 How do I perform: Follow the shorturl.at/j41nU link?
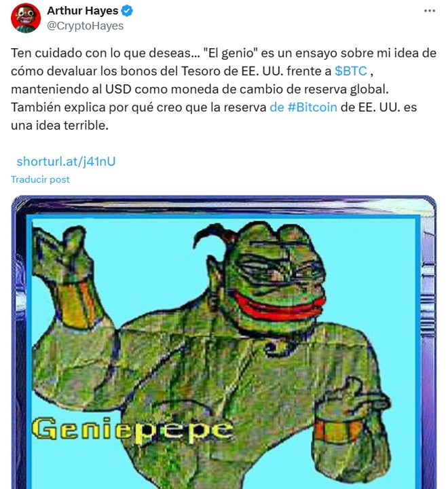pos(66,162)
